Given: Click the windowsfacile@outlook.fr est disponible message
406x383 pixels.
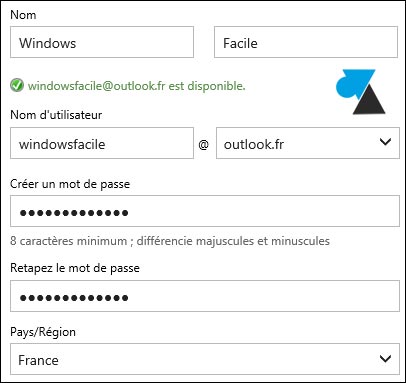Looking at the screenshot, I should [137, 86].
